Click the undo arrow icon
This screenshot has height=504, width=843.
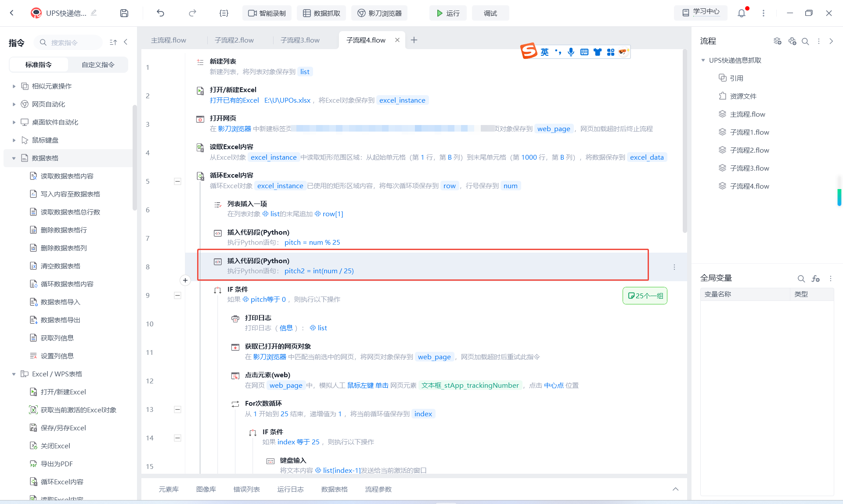coord(161,13)
